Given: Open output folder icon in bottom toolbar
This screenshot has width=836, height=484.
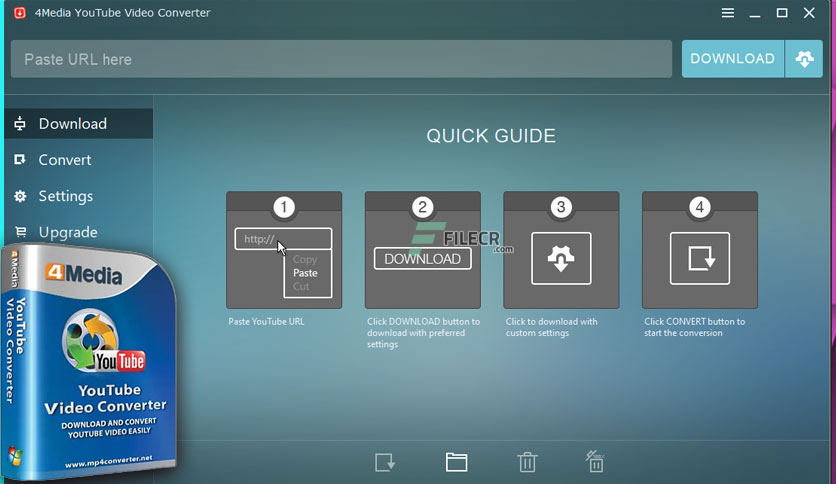Looking at the screenshot, I should (x=456, y=462).
